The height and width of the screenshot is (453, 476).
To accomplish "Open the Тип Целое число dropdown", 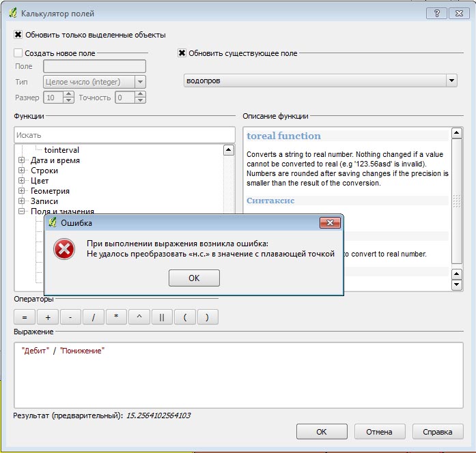I will pyautogui.click(x=140, y=82).
